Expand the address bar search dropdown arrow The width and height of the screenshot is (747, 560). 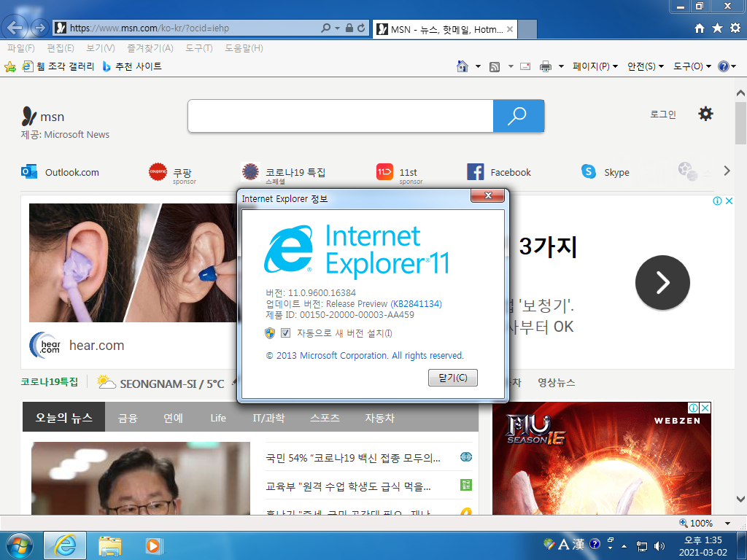[337, 28]
